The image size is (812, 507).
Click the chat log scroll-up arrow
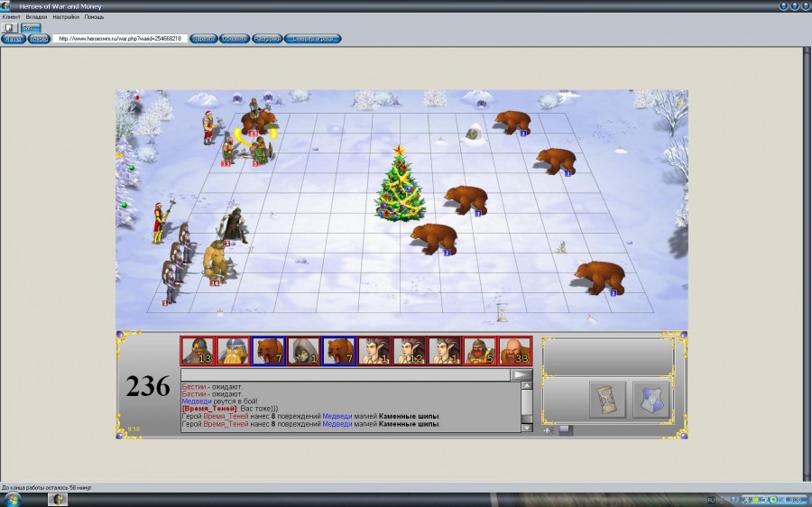[527, 386]
